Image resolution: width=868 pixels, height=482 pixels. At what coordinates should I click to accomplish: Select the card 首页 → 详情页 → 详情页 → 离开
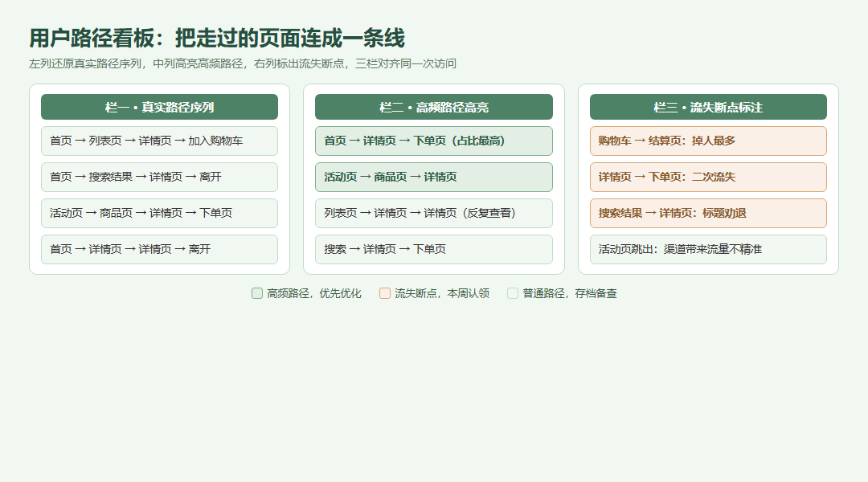(159, 250)
